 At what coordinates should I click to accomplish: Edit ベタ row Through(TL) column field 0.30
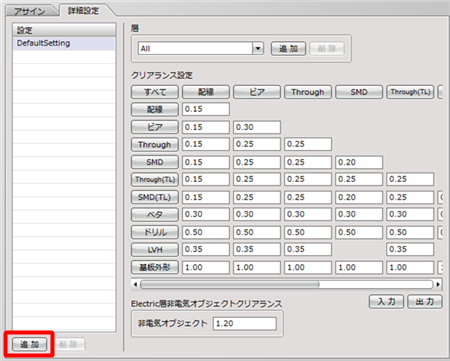coord(410,214)
